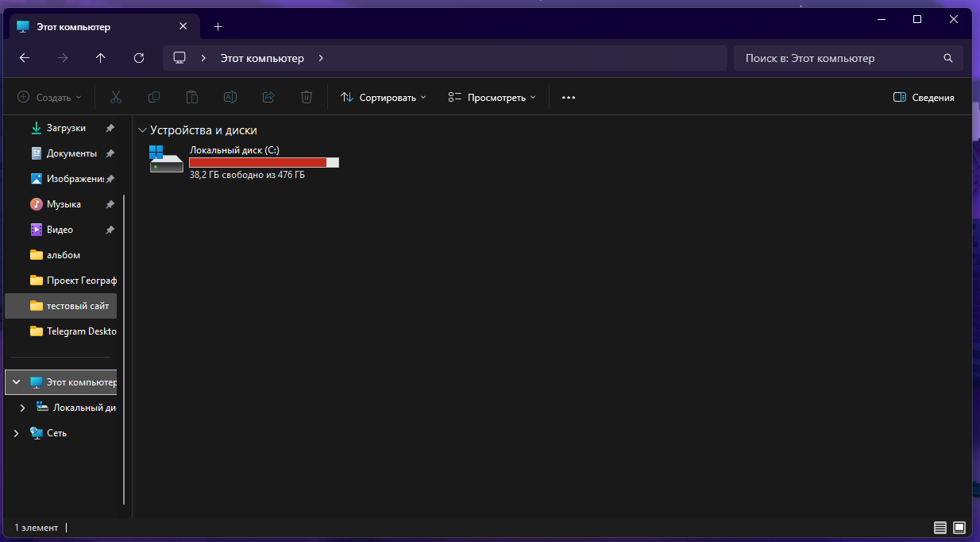This screenshot has width=980, height=542.
Task: Click the Музыка music icon
Action: 36,204
